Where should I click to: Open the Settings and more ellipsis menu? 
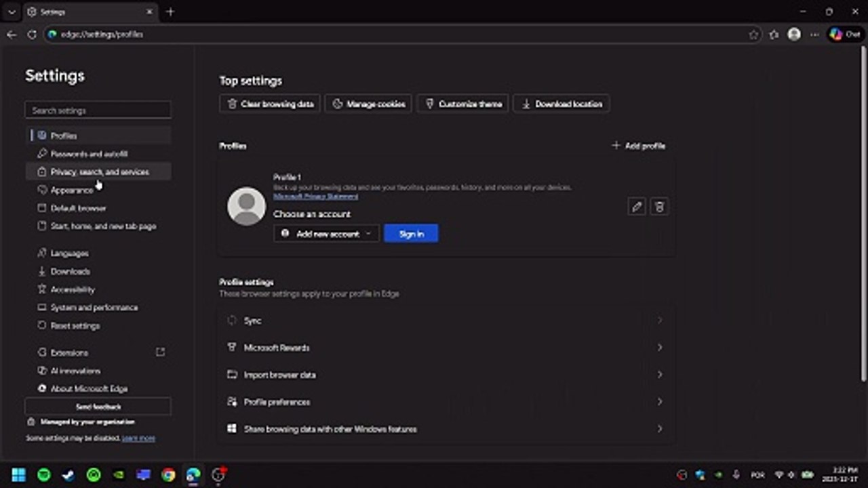(814, 35)
